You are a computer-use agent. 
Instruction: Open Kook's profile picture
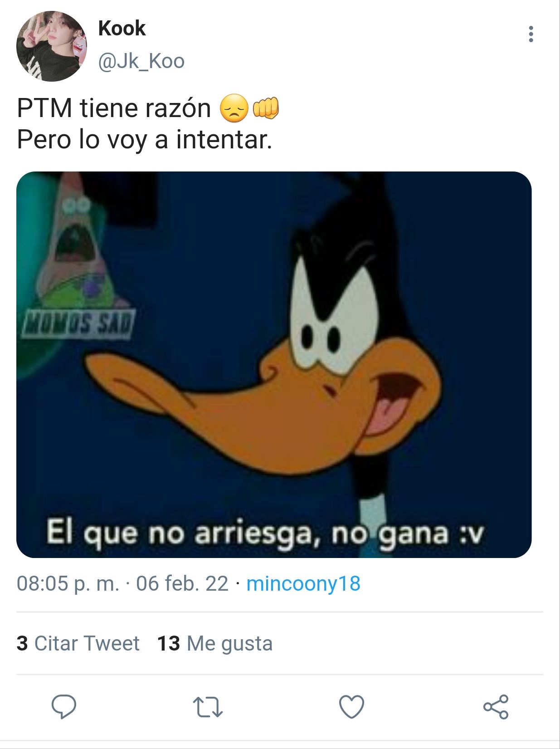[52, 46]
